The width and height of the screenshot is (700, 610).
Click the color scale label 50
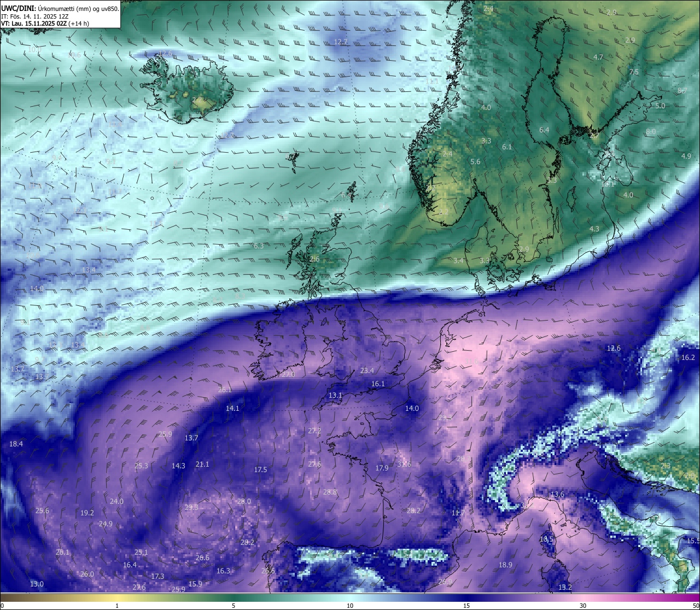click(695, 606)
